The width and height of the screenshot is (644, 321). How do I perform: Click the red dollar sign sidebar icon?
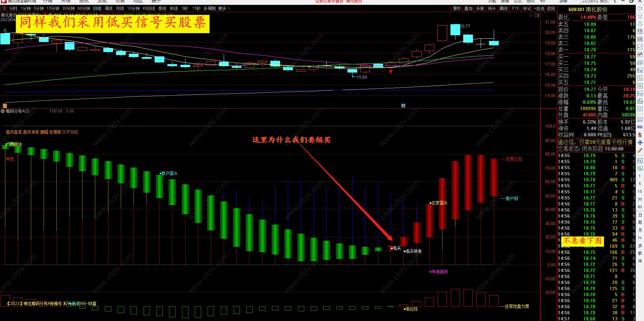[640, 135]
